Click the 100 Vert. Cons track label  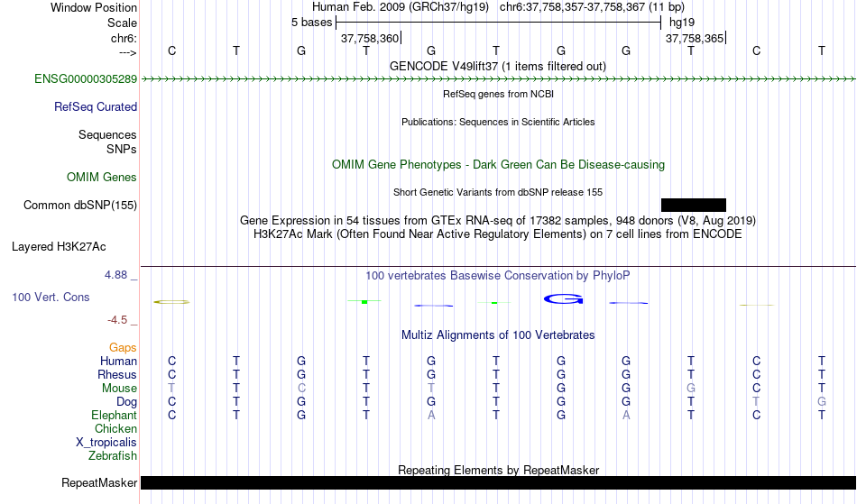click(51, 297)
